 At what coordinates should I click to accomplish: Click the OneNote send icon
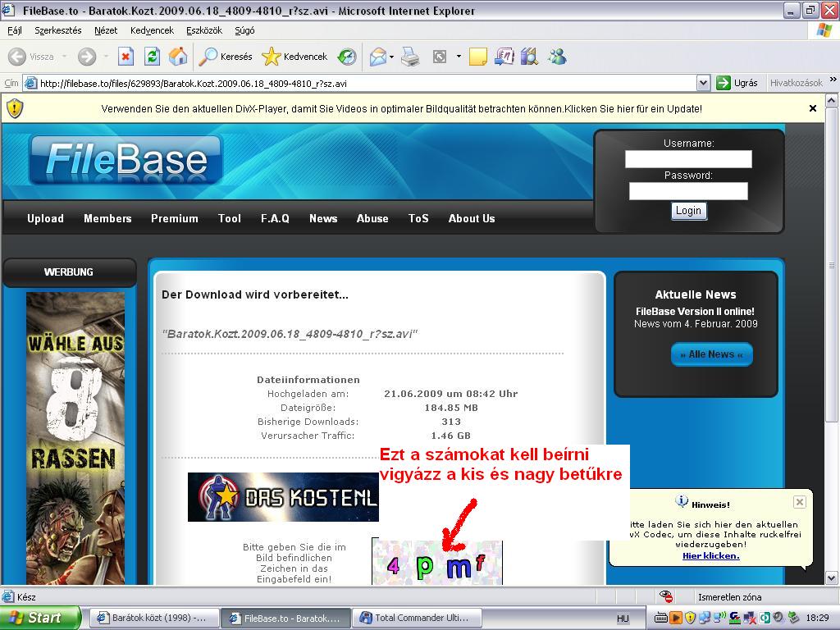[504, 57]
